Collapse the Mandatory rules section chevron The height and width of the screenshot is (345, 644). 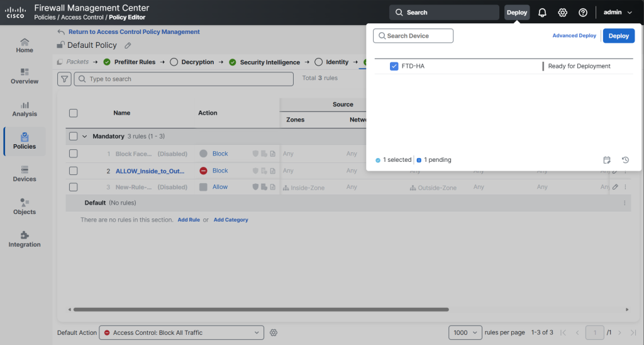85,136
